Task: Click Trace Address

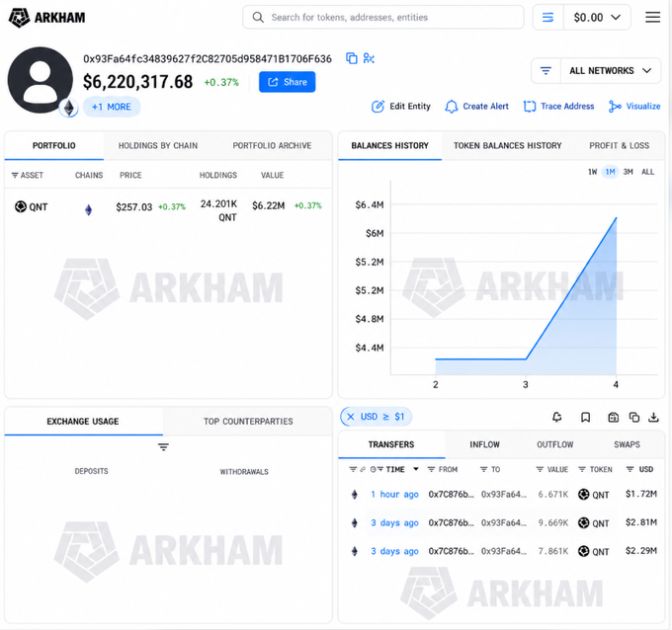Action: coord(559,107)
